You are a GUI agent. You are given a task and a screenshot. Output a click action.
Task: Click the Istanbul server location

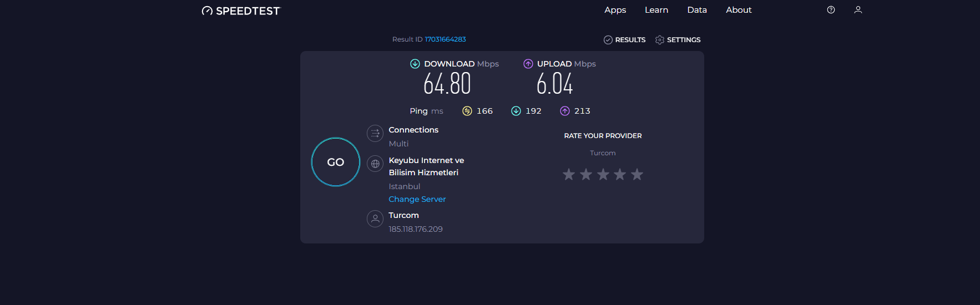[x=405, y=186]
